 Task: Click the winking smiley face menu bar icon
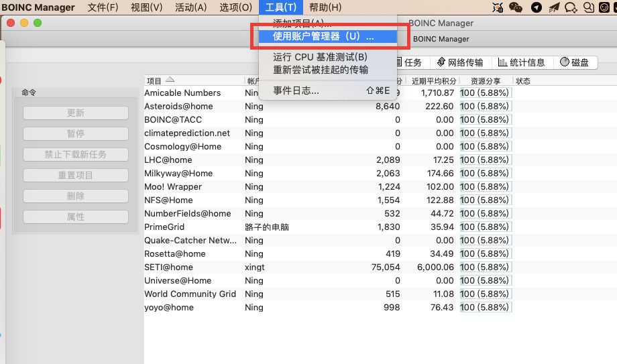(x=604, y=7)
